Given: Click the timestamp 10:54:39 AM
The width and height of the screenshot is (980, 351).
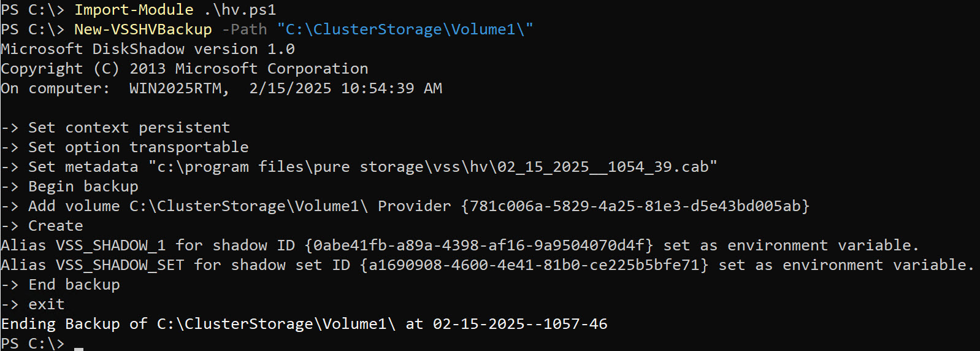Looking at the screenshot, I should [x=391, y=88].
